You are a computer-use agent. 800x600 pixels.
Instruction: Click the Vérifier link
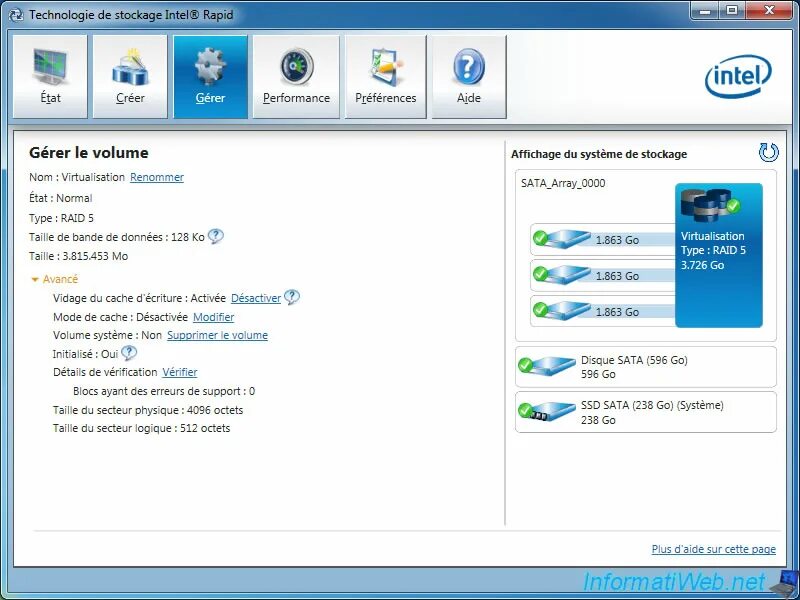tap(180, 372)
